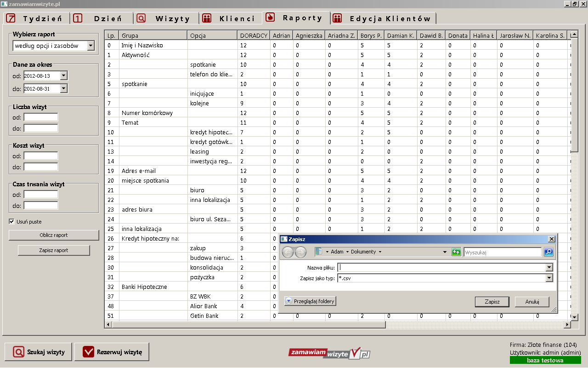Select the 'Alior Bank' option cell
Screen dimensions: 588x368
(212, 306)
